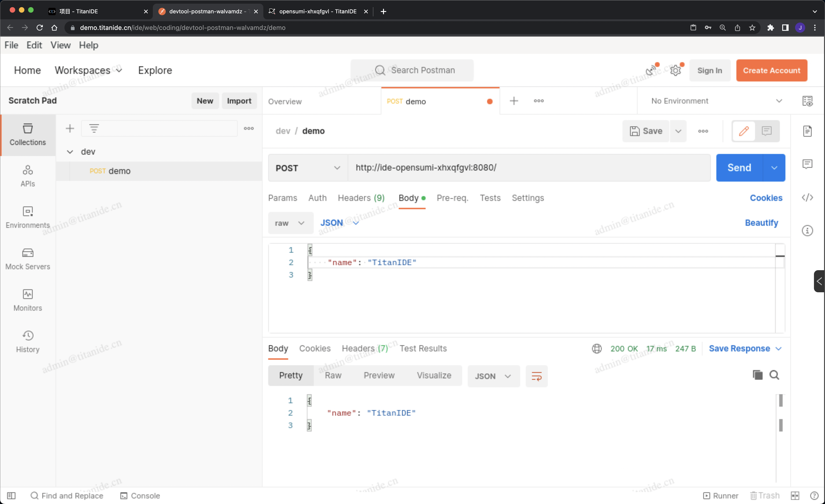This screenshot has width=825, height=504.
Task: Open the settings gear icon
Action: (676, 70)
